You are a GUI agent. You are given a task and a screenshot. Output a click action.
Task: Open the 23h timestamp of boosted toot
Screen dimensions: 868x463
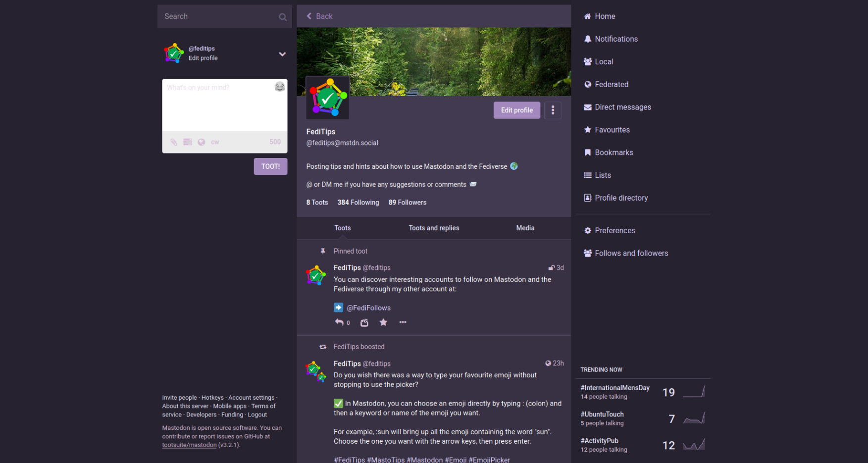pyautogui.click(x=558, y=363)
